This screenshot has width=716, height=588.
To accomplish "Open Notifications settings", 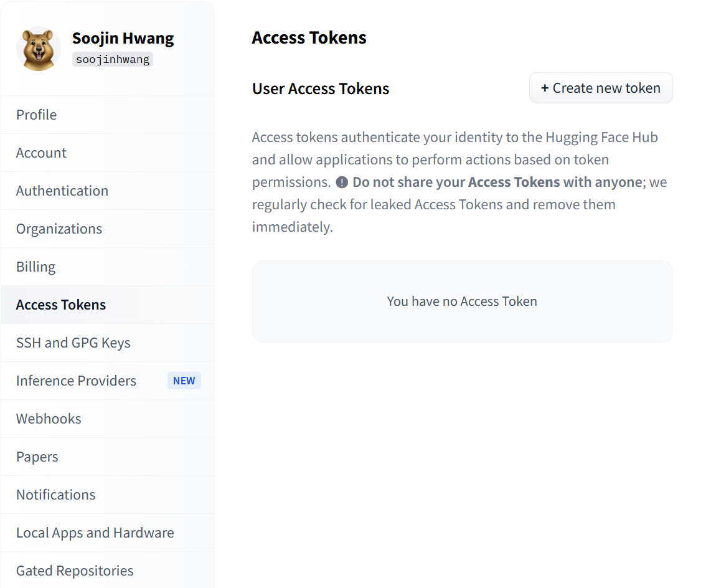I will tap(56, 495).
